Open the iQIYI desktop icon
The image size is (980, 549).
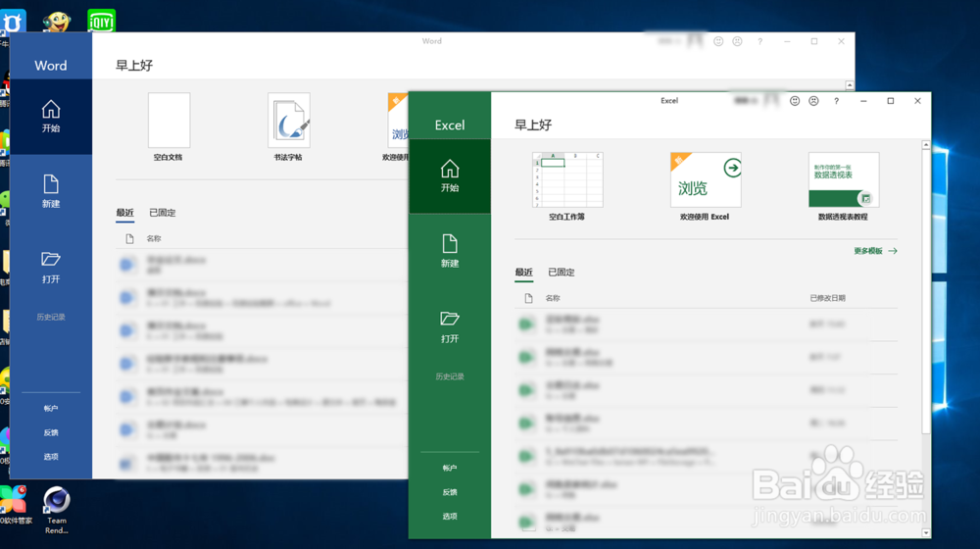coord(101,21)
